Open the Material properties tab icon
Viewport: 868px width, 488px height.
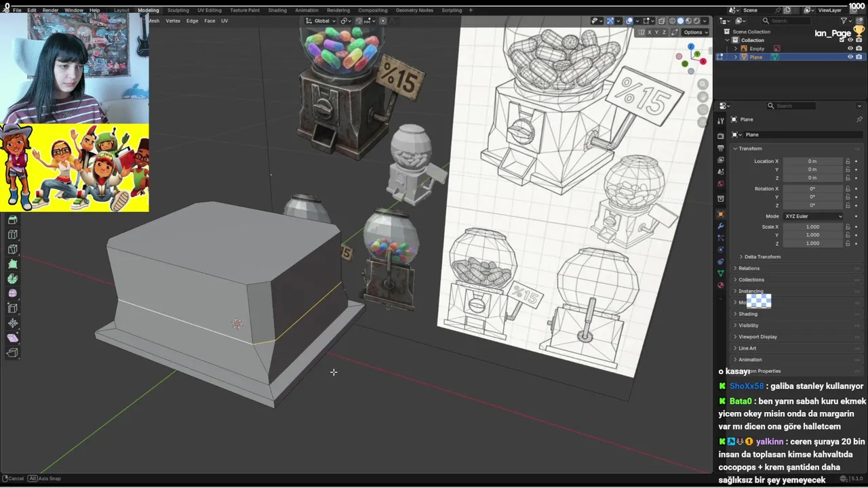pos(720,285)
